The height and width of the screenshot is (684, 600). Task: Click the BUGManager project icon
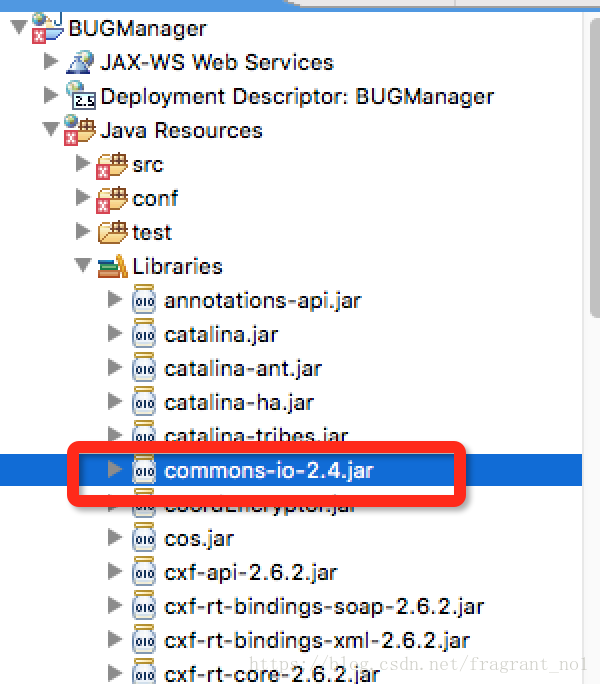48,28
